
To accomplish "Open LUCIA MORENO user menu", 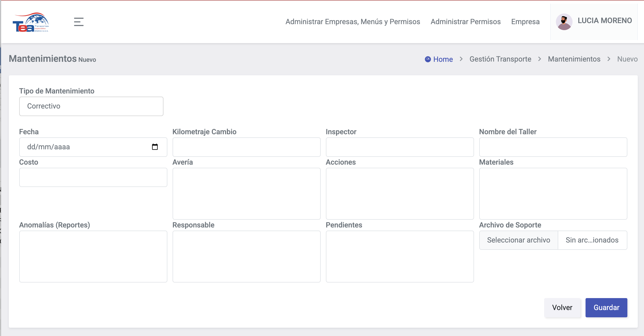I will pyautogui.click(x=604, y=21).
